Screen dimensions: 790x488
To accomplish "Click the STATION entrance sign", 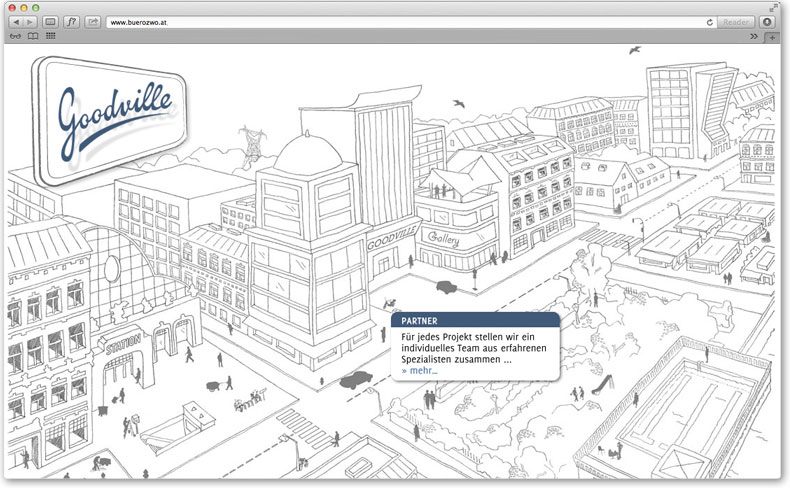I will [124, 344].
